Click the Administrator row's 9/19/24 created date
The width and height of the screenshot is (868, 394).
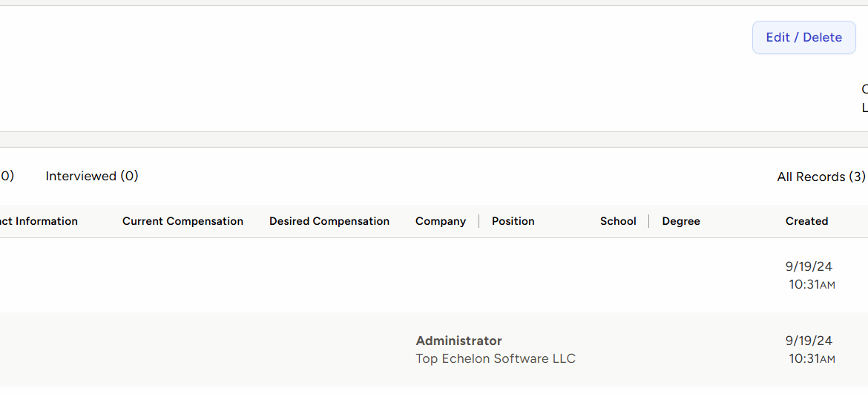point(809,341)
